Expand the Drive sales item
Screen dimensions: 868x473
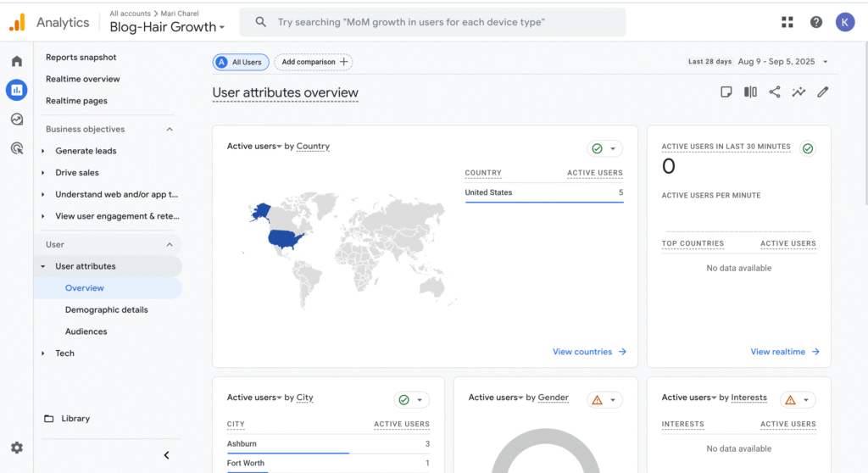(42, 173)
